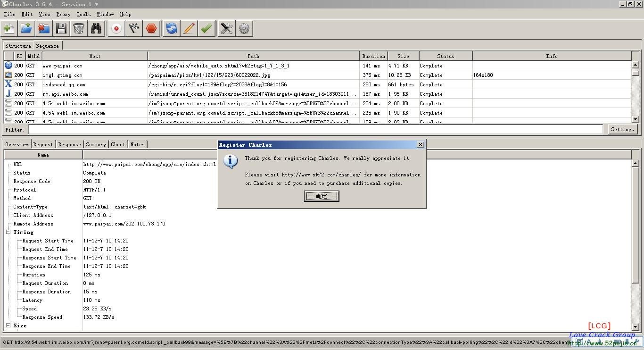Open the Tools menu
644x350 pixels.
[x=84, y=14]
